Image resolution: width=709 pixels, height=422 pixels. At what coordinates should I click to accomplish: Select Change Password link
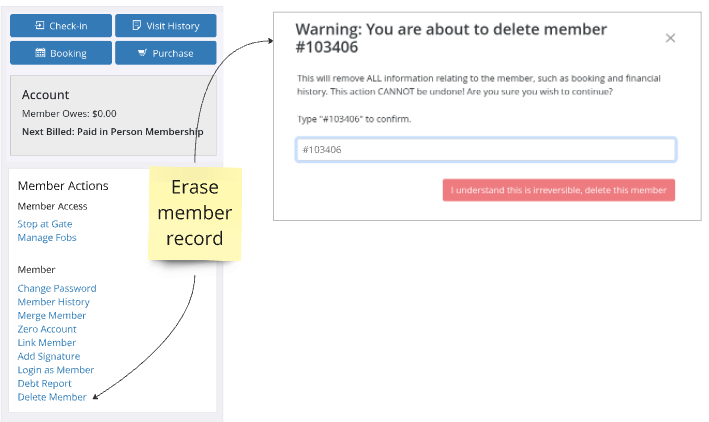[x=57, y=288]
